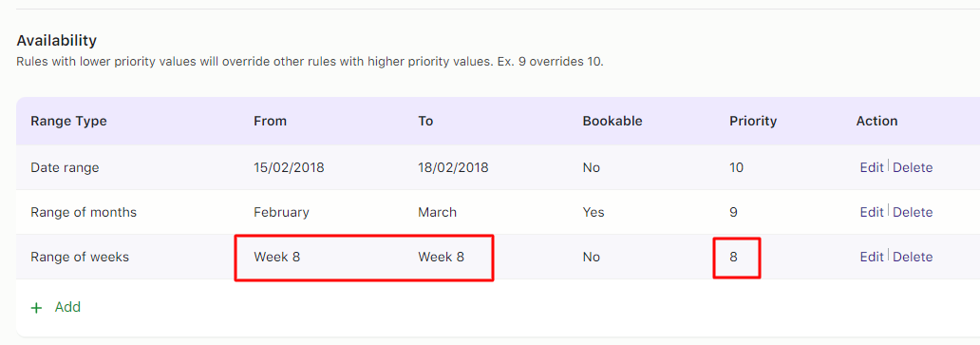Viewport: 980px width, 345px height.
Task: Select the 18/02/2018 To date cell
Action: point(453,167)
